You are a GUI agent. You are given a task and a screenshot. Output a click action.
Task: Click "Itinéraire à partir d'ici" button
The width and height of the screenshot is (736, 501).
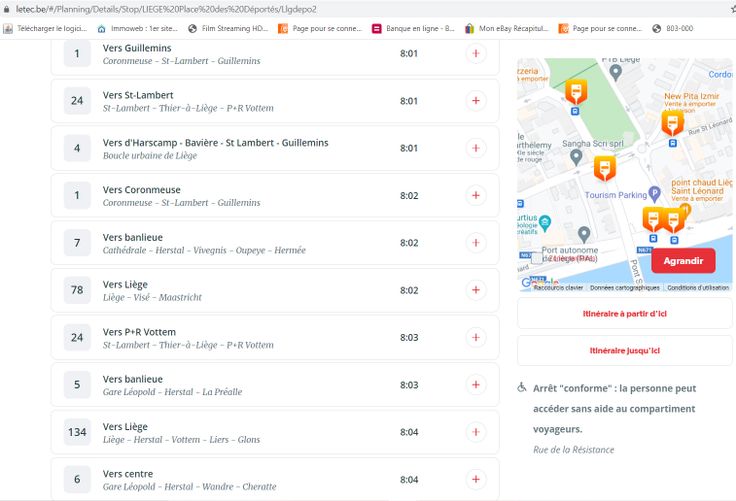pyautogui.click(x=624, y=313)
